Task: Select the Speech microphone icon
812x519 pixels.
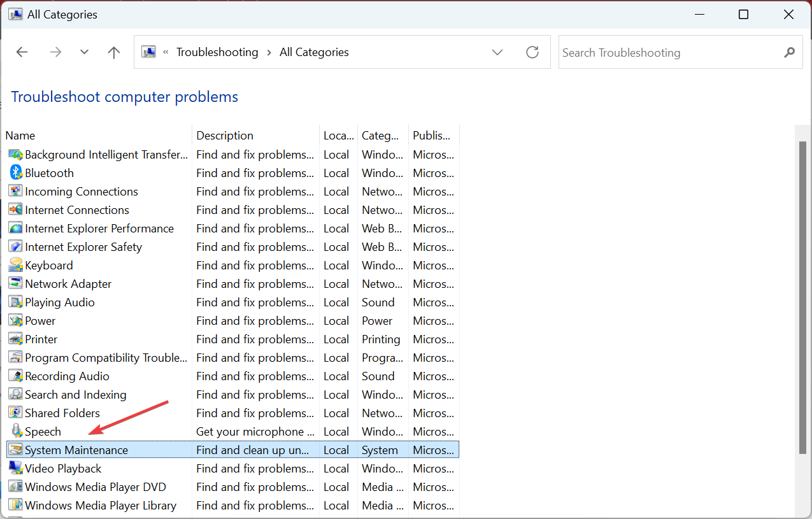Action: click(15, 431)
